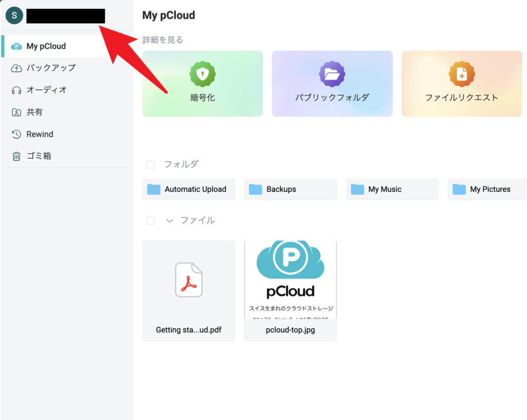The height and width of the screenshot is (420, 527).
Task: Open the Automatic Upload folder
Action: [x=188, y=189]
